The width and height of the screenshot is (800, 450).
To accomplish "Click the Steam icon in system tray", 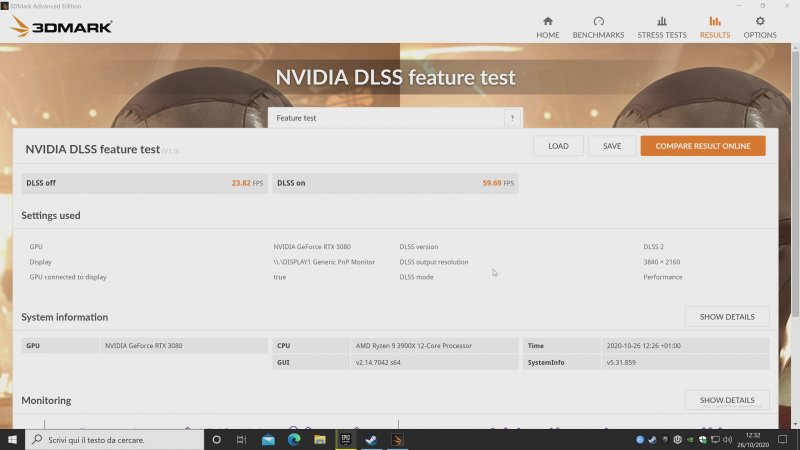I will coord(653,439).
